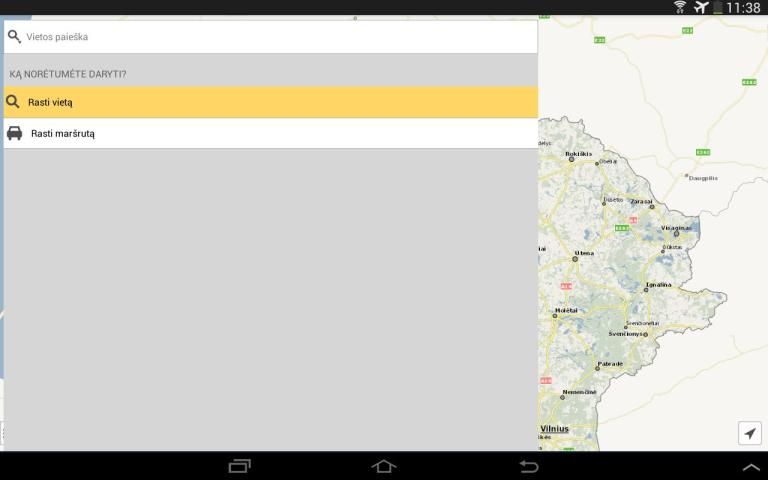Select Utena city marker on map
Screen dimensions: 768x480
click(575, 259)
